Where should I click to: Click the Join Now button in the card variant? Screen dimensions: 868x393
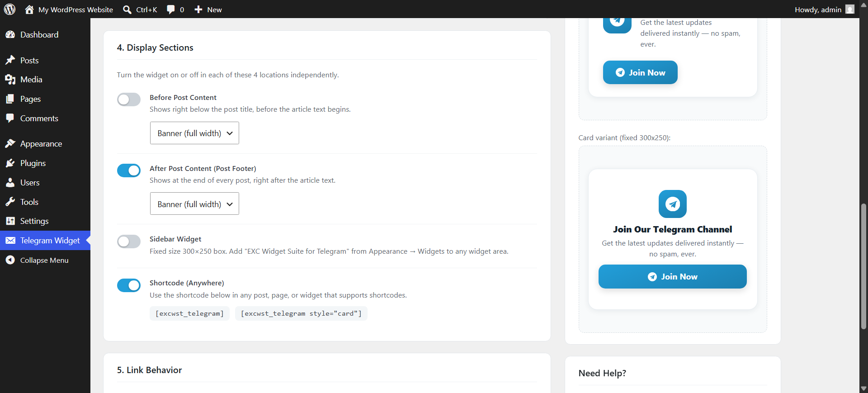click(672, 276)
